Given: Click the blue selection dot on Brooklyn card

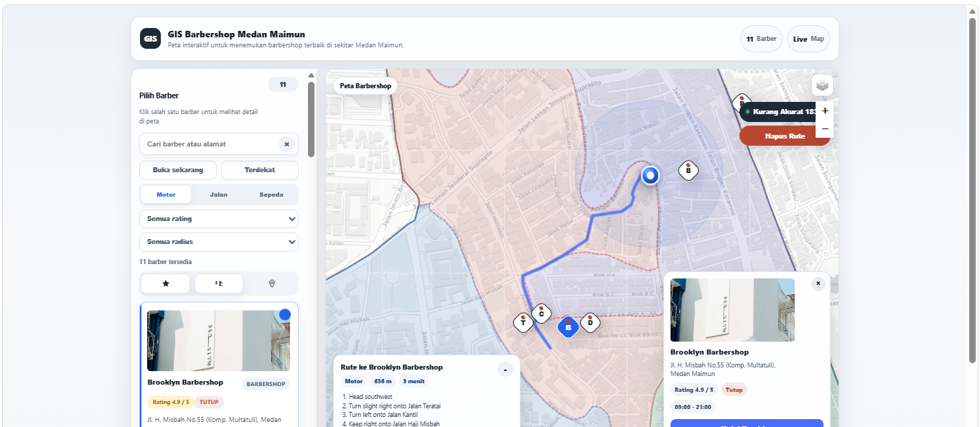Looking at the screenshot, I should (285, 314).
